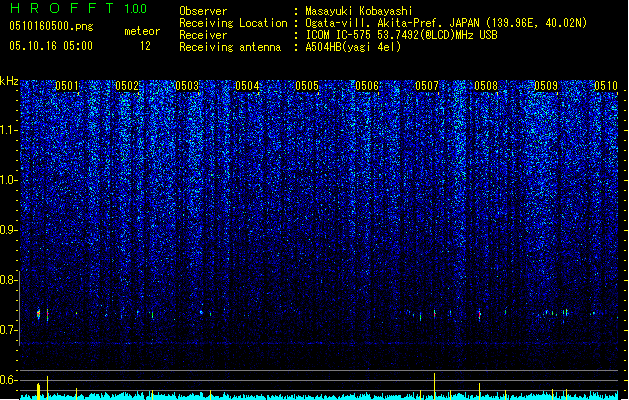This screenshot has width=629, height=400.
Task: Click the HROFFT 1.0.0 title text
Action: [79, 8]
